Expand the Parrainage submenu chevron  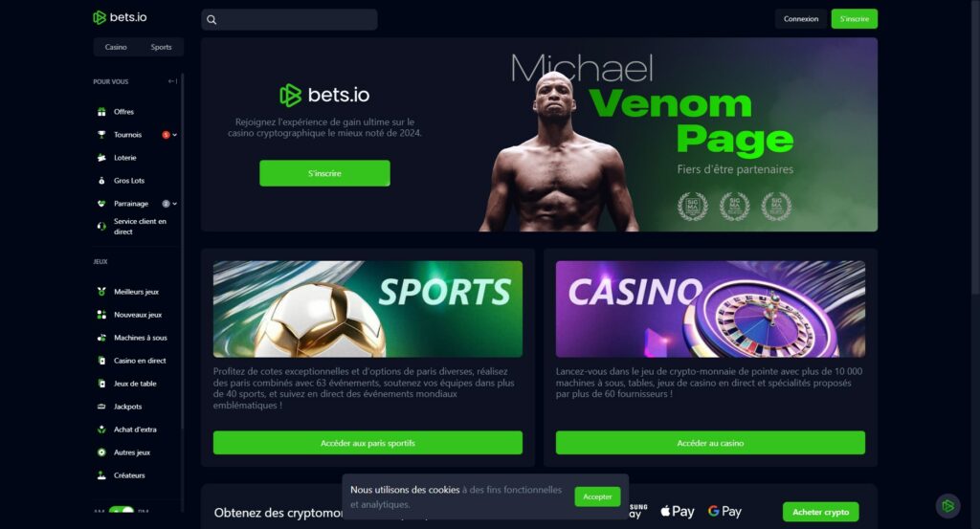click(175, 204)
